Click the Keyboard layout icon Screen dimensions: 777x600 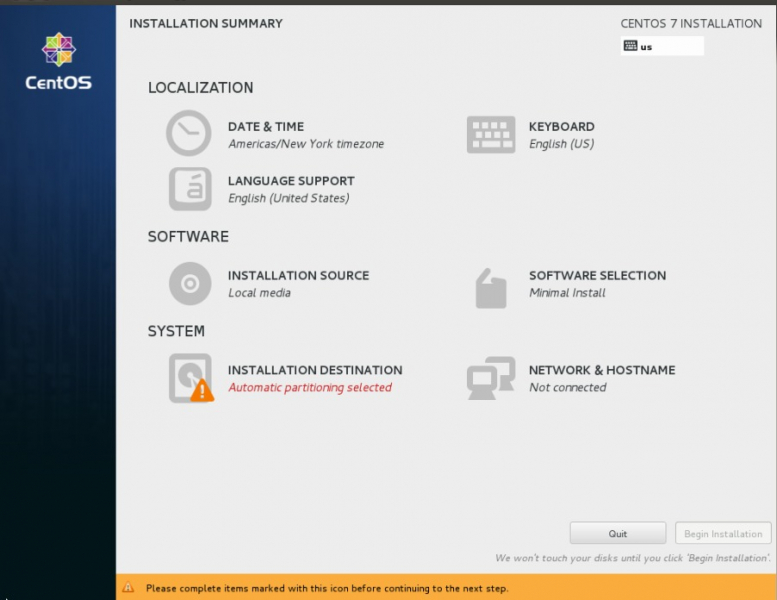coord(491,134)
